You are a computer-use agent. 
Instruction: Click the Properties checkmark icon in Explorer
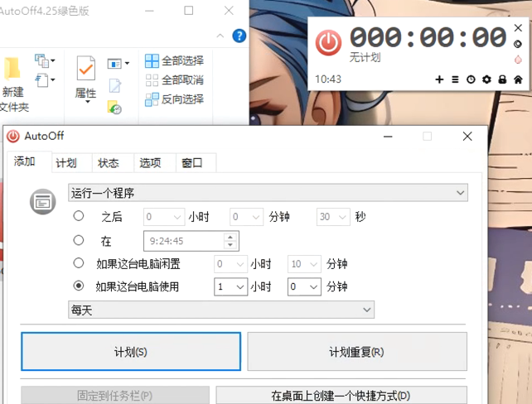pos(86,68)
